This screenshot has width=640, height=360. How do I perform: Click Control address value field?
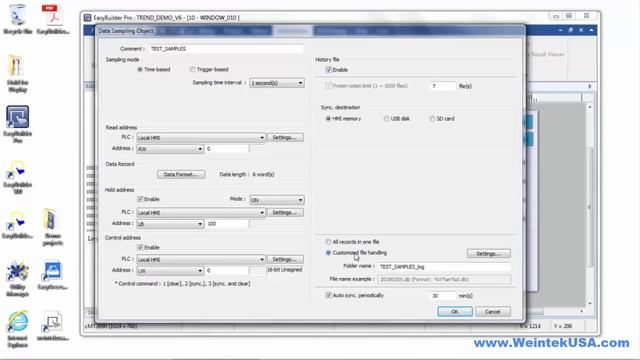[x=227, y=271]
